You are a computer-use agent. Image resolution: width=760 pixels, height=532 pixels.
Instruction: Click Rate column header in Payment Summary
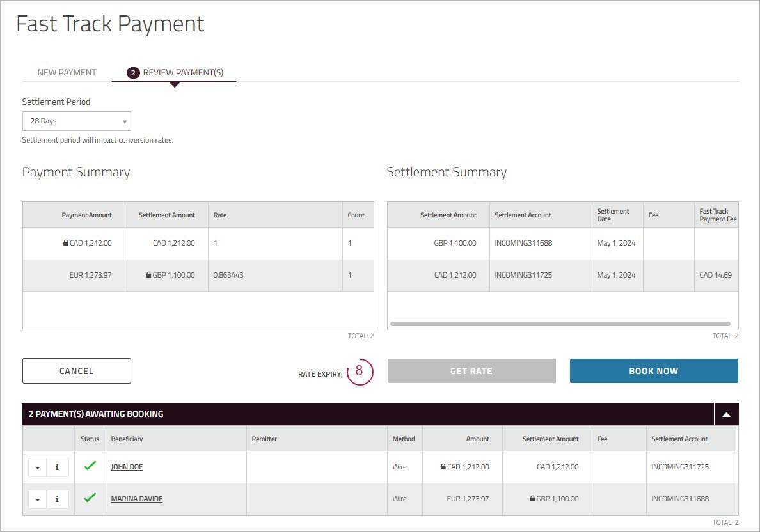pyautogui.click(x=220, y=215)
